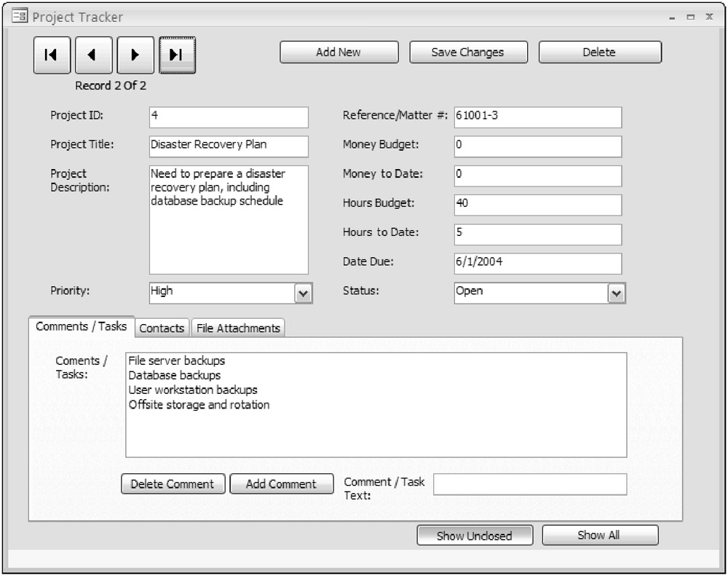Screen dimensions: 728x576
Task: Go to the previous record
Action: click(93, 55)
